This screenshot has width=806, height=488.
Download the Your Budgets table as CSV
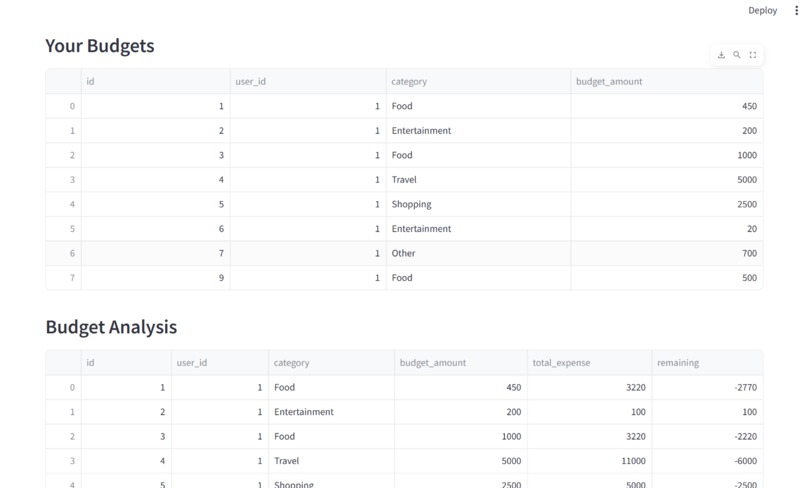(721, 55)
